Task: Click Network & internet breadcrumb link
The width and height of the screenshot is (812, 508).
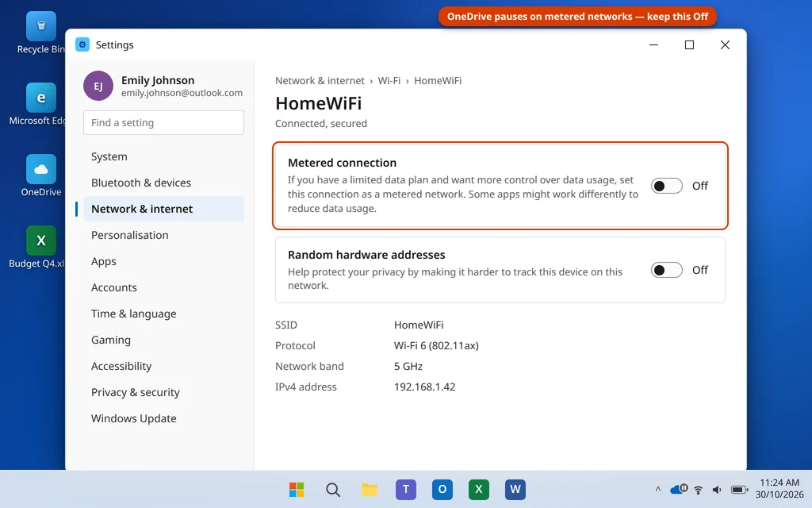Action: [x=320, y=80]
